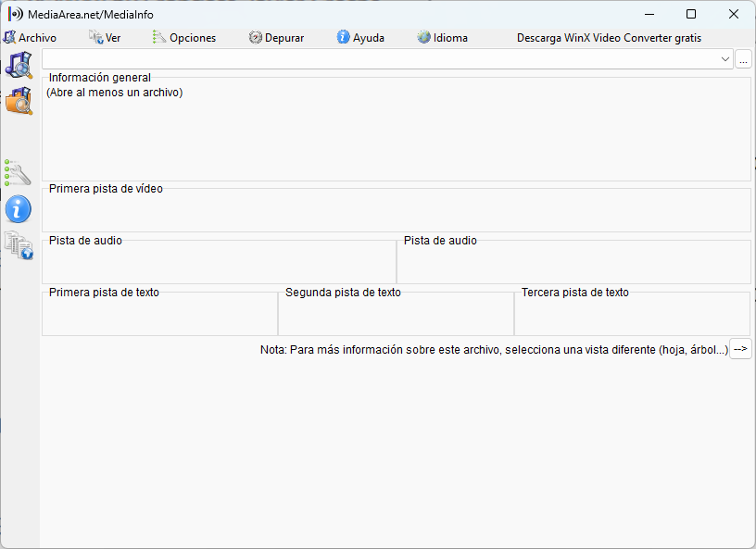The image size is (756, 549).
Task: Click the MediaInfo app icon in title bar
Action: coord(15,14)
